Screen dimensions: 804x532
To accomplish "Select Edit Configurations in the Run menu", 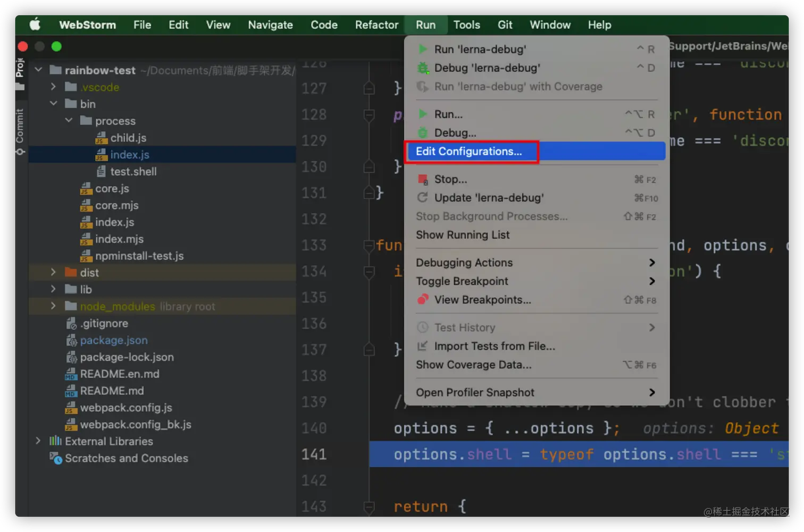I will 470,151.
